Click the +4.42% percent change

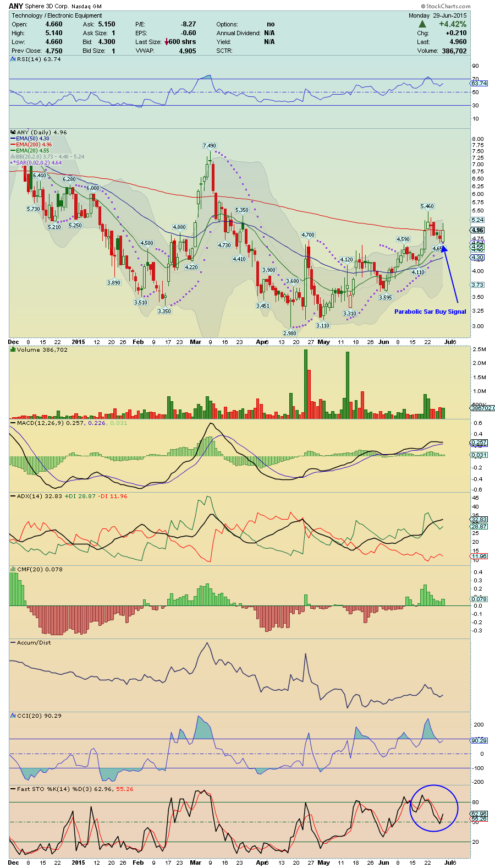click(453, 24)
